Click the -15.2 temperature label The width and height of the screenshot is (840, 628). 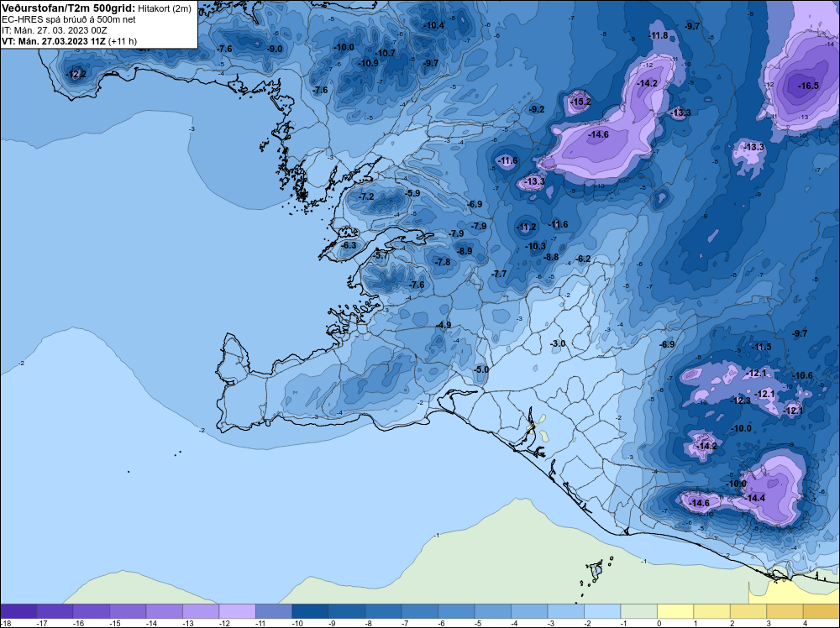point(580,102)
